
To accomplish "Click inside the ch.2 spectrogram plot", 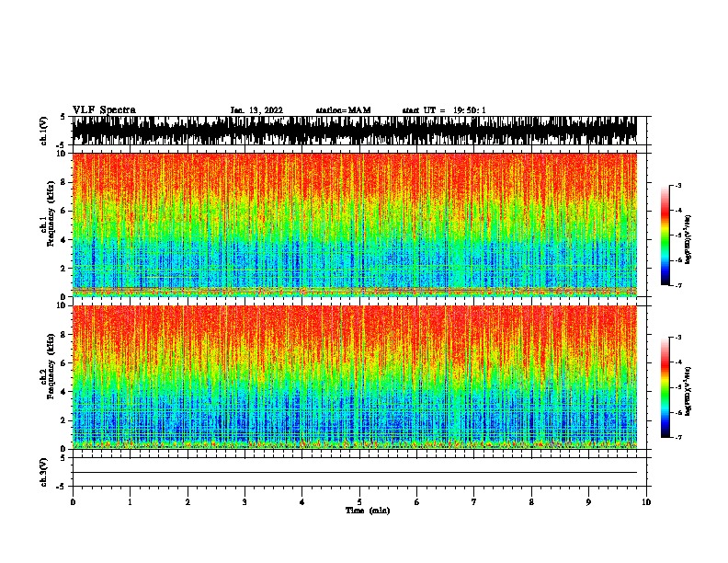I will tap(355, 377).
